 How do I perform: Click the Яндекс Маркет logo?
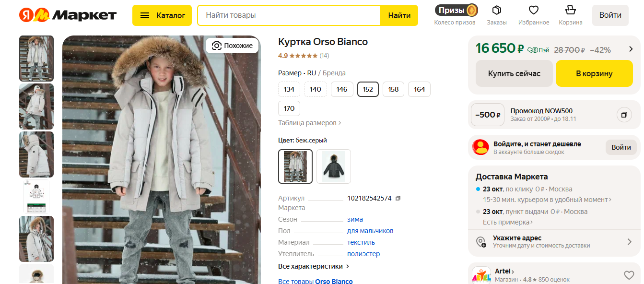(x=68, y=15)
